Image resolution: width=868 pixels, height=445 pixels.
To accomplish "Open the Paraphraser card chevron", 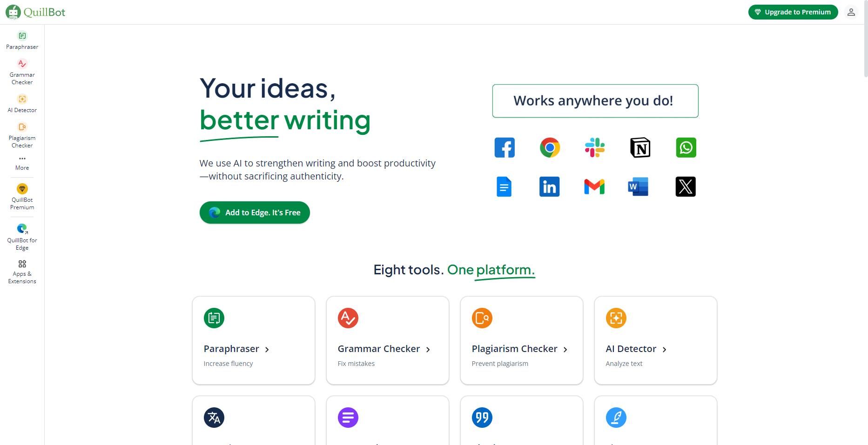I will (x=267, y=349).
